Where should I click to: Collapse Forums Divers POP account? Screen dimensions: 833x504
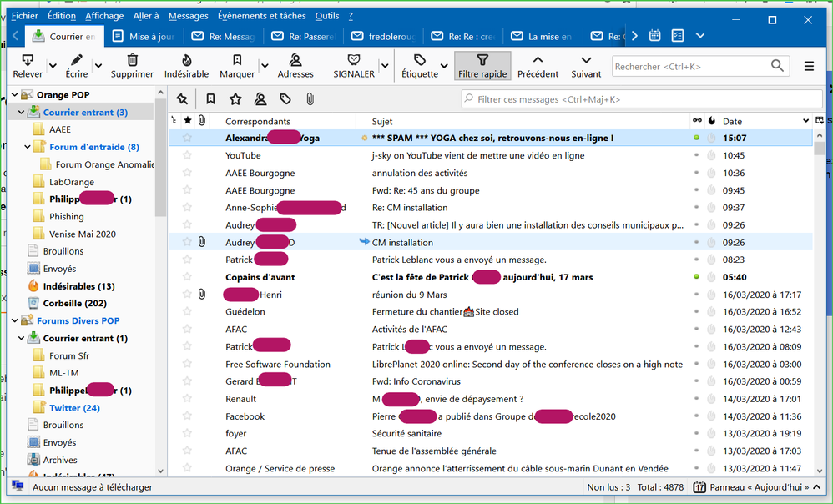(15, 320)
